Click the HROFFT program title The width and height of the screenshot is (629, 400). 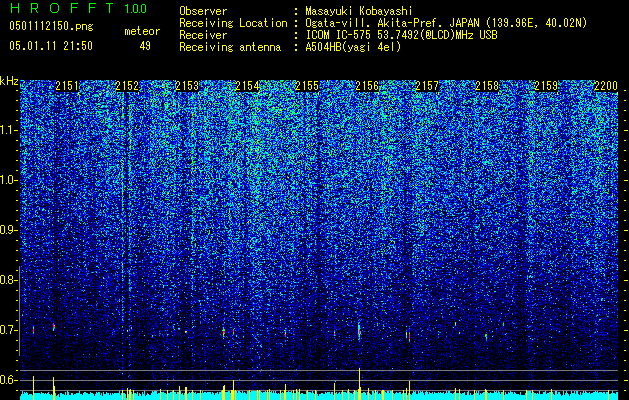coord(63,8)
